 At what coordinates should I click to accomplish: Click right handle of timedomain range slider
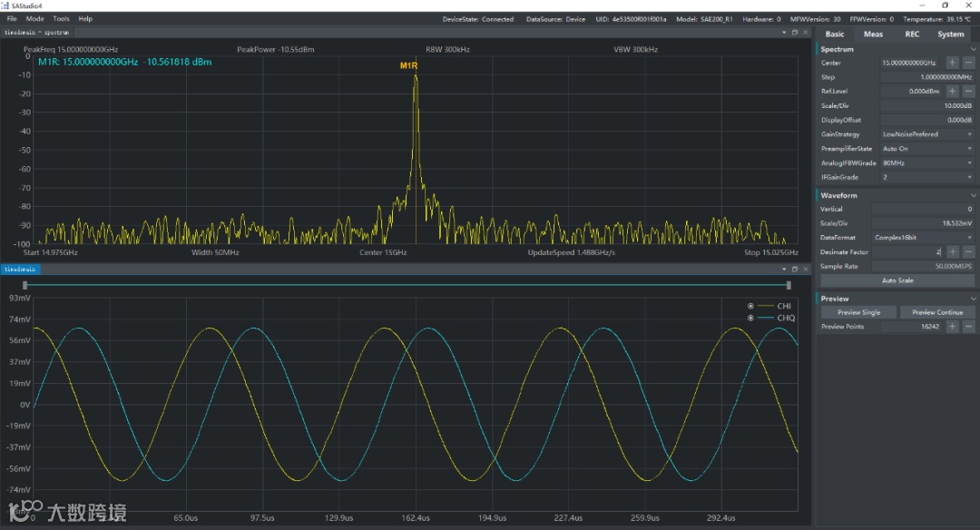[789, 285]
